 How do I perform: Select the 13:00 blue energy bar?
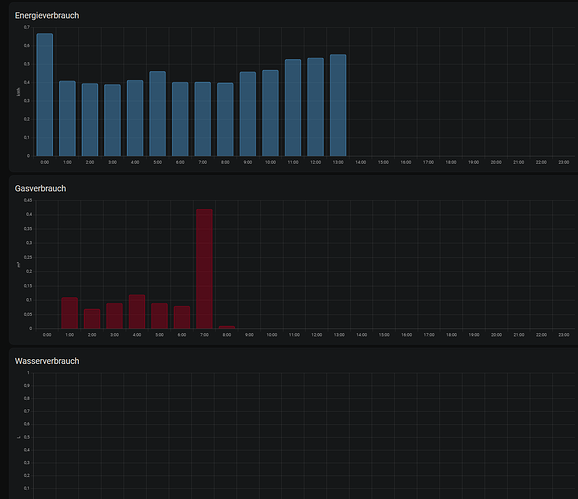pos(338,105)
